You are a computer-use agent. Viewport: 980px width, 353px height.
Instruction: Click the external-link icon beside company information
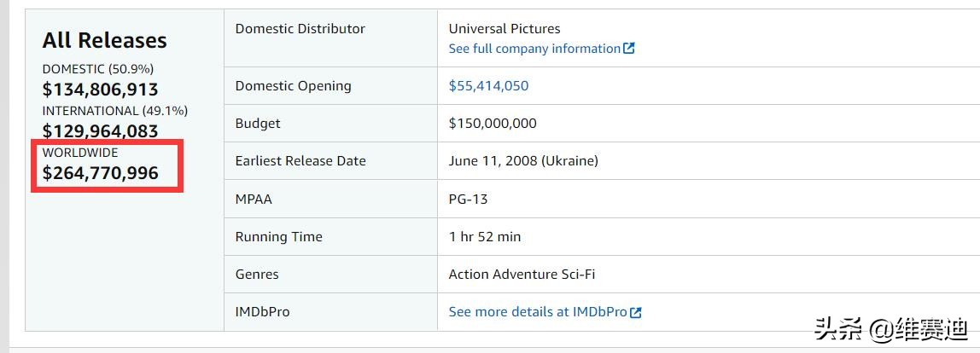pos(629,49)
